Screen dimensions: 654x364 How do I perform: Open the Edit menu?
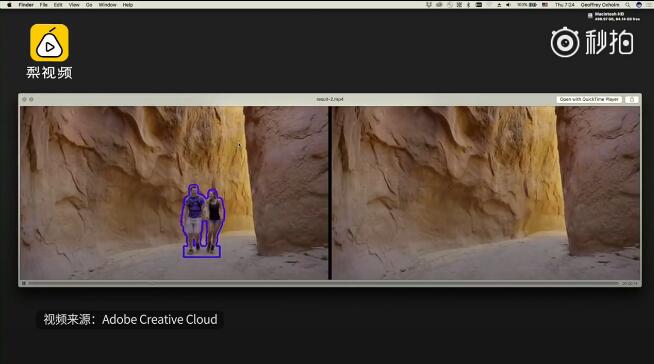point(58,5)
